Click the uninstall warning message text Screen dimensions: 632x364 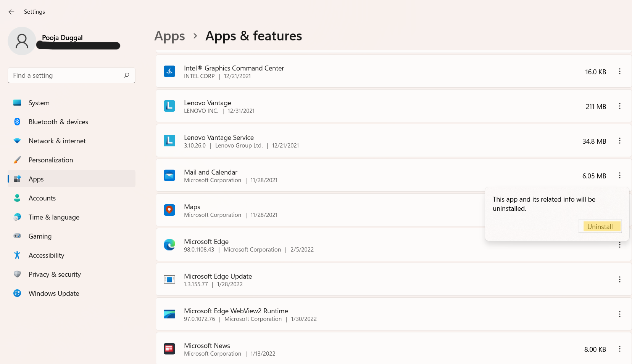[x=544, y=204]
